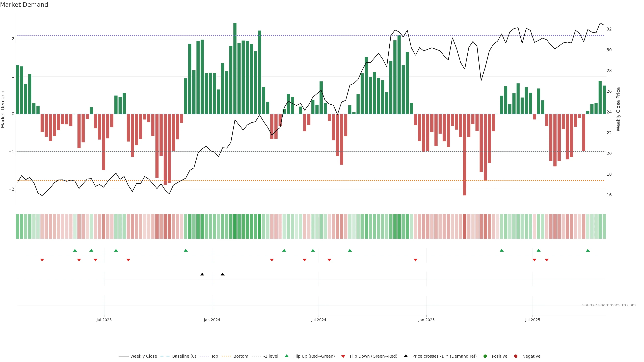Click the Jul 2024 x-axis label

(x=318, y=320)
